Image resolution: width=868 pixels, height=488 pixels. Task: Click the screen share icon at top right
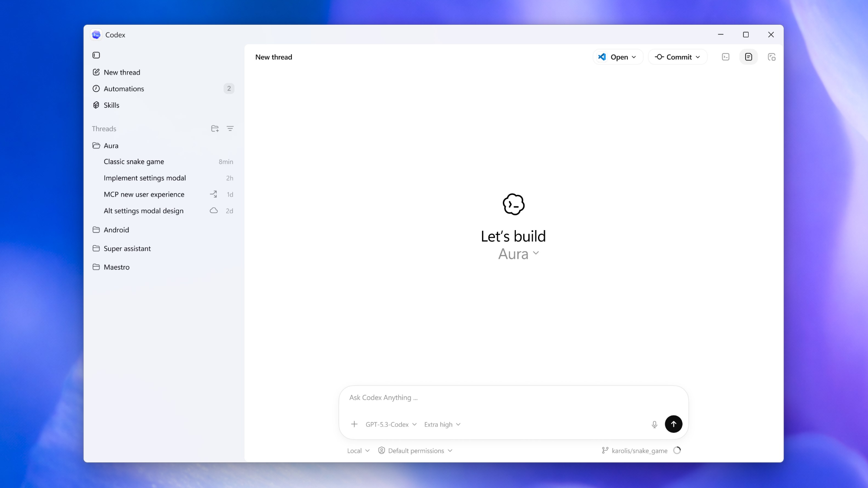coord(772,57)
